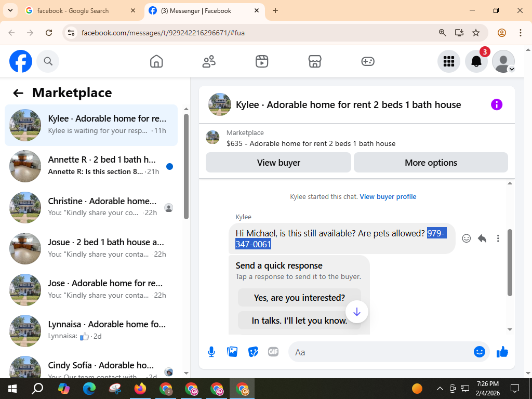
Task: Click the back arrow beside Marketplace heading
Action: pyautogui.click(x=18, y=93)
